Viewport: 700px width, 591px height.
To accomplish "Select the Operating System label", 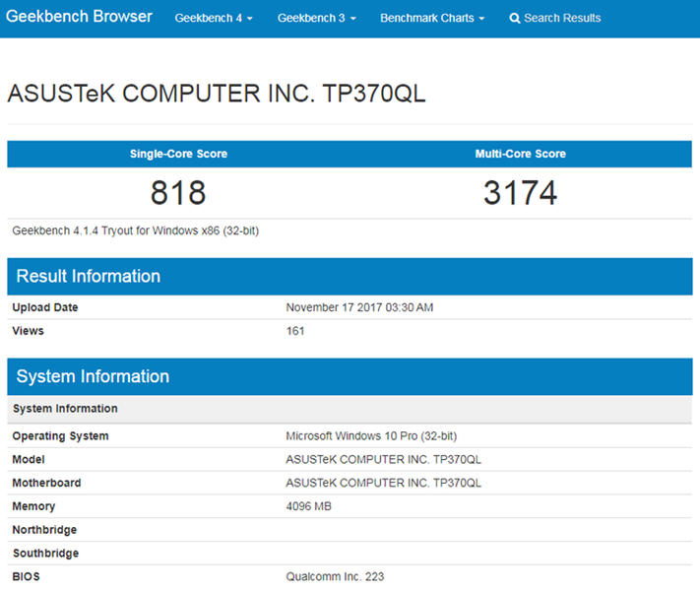I will 60,436.
